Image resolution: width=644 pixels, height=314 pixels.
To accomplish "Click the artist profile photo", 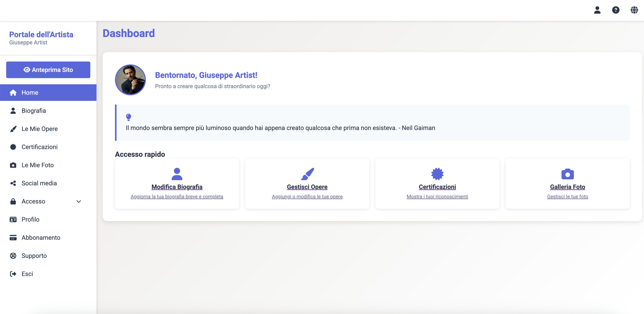I will point(130,80).
